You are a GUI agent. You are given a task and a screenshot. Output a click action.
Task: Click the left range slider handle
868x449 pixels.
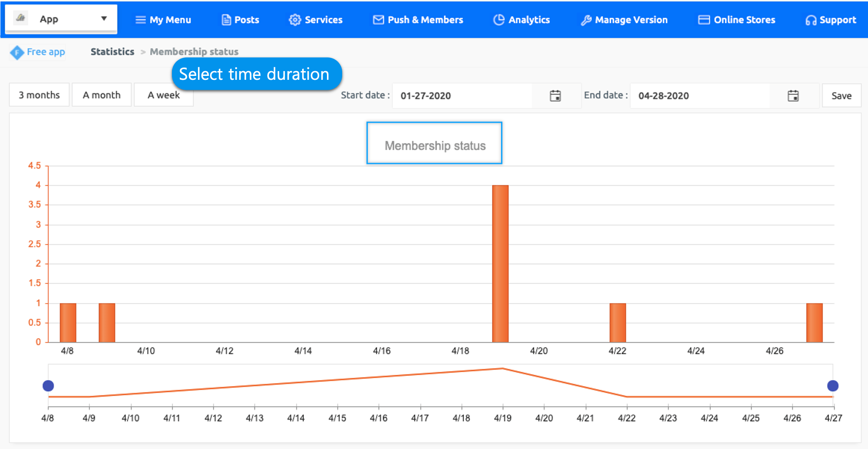coord(48,386)
